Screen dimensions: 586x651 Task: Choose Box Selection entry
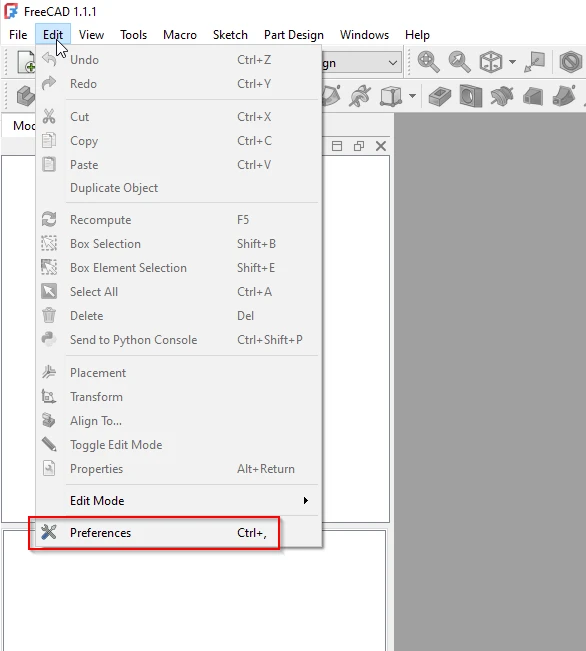tap(179, 244)
